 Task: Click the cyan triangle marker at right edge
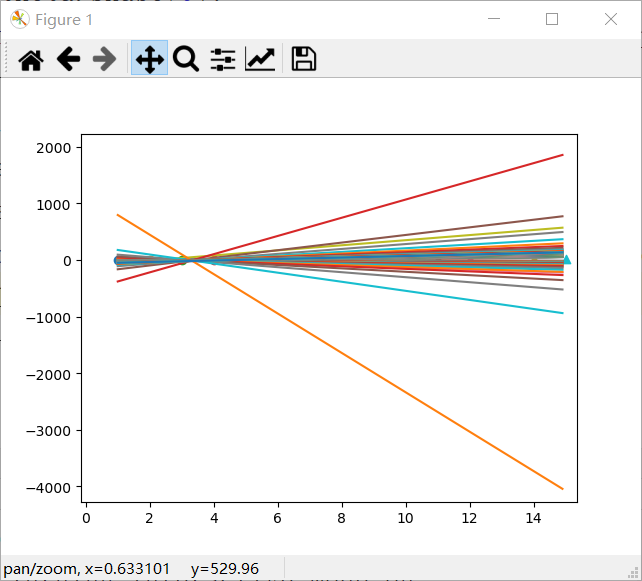566,260
